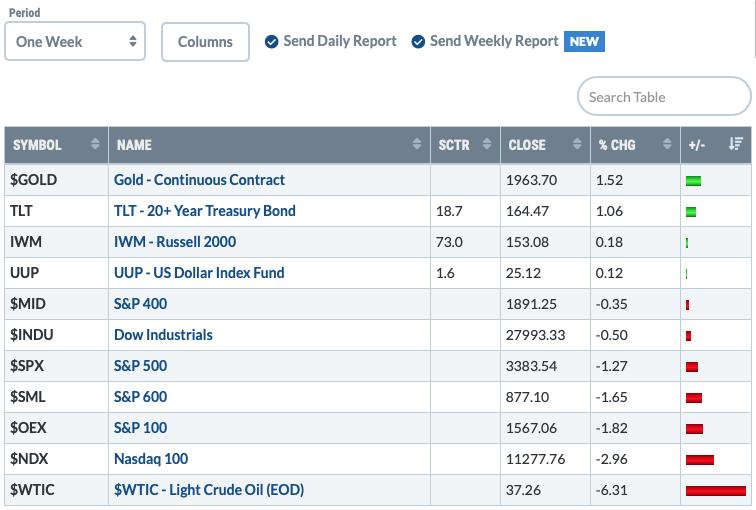Open the Nasdaq 100 link
Viewport: 756px width, 510px height.
point(151,458)
